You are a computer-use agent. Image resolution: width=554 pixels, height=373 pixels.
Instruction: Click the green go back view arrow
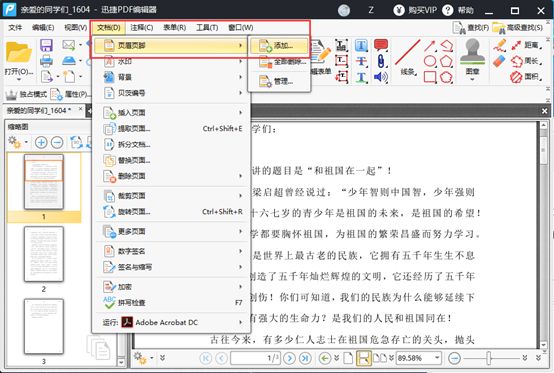pos(324,358)
